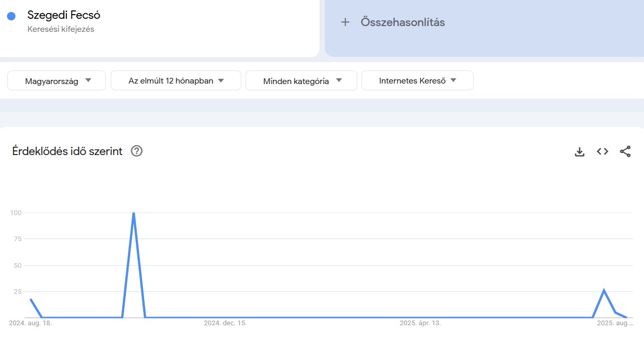Click the 2025. ápr. 13. axis label

point(420,323)
